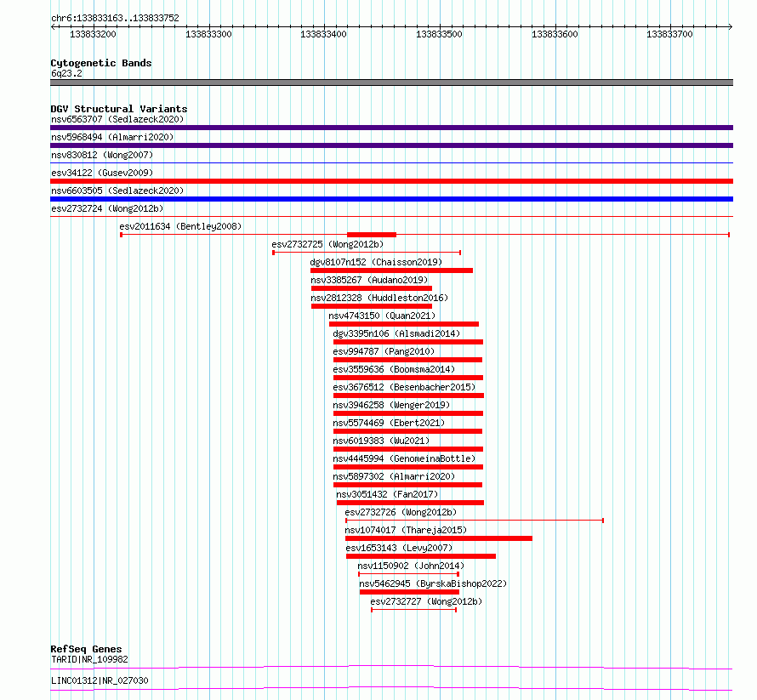Open nsv2812328 (Huddleston2016) label
This screenshot has height=700, width=757.
[x=379, y=298]
